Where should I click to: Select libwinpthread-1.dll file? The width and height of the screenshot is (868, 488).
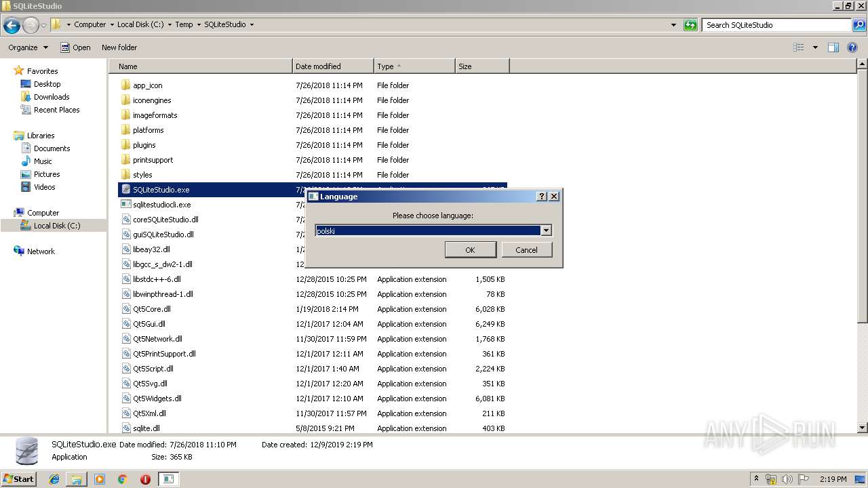tap(163, 294)
